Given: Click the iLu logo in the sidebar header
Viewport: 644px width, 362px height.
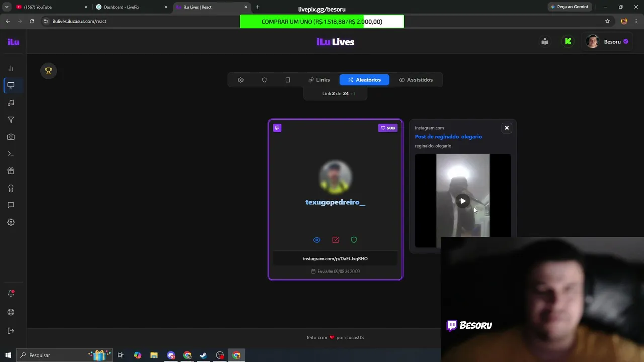Looking at the screenshot, I should click(x=13, y=42).
